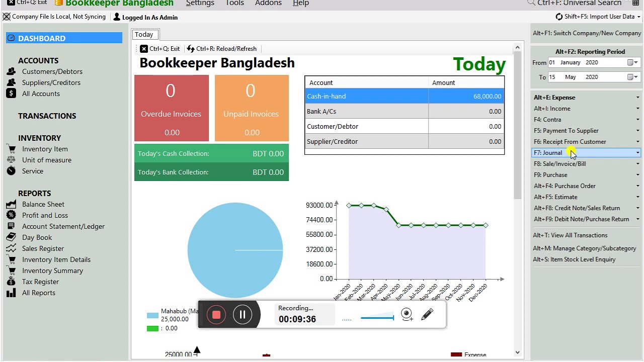Click F6: Receipt From Customer
The image size is (644, 362).
pyautogui.click(x=570, y=142)
